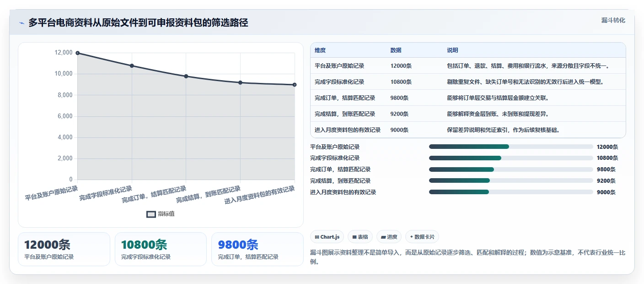Click the chart point for 完成结算，到账匹配记录
The height and width of the screenshot is (284, 644).
tap(240, 82)
